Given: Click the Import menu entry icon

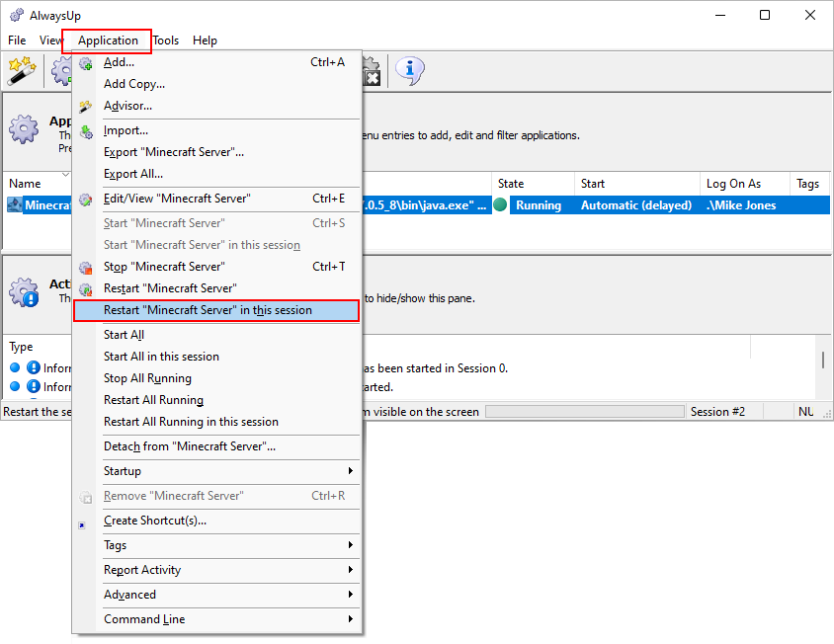Looking at the screenshot, I should coord(86,130).
